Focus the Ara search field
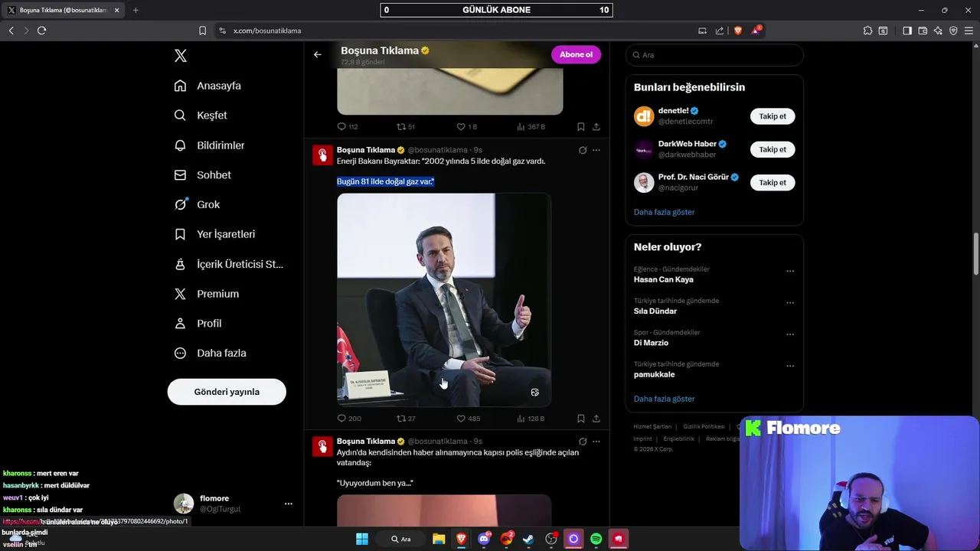This screenshot has width=980, height=551. (x=714, y=55)
